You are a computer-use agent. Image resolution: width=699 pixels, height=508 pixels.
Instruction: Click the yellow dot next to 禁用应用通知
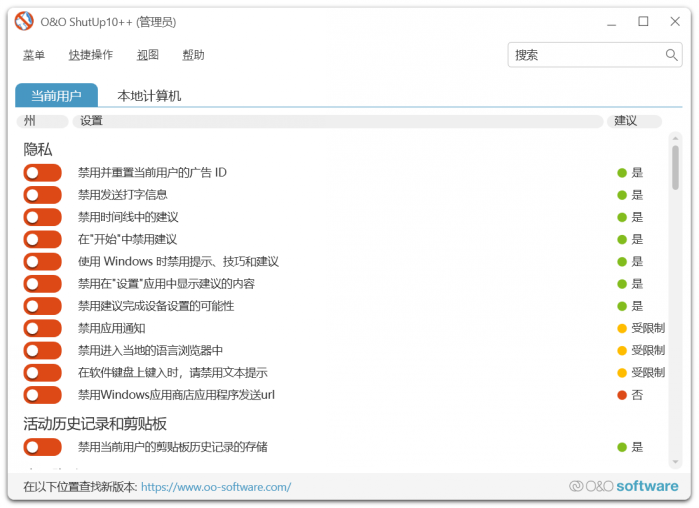pyautogui.click(x=622, y=328)
